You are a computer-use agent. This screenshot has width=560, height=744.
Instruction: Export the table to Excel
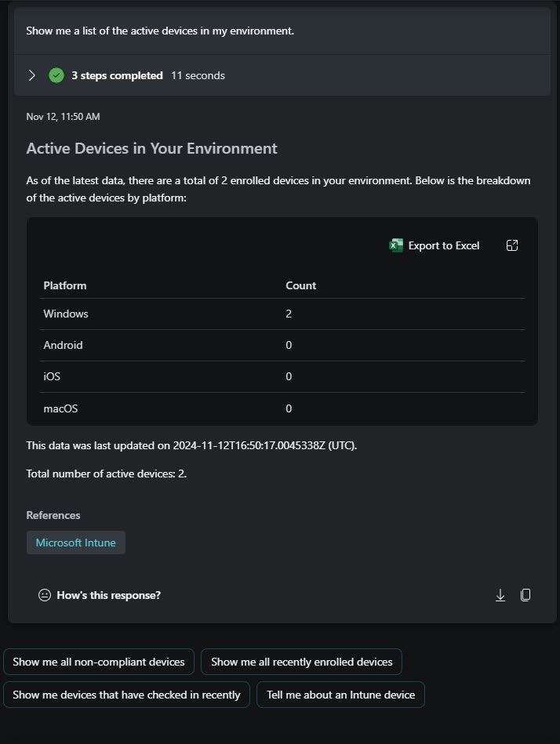coord(435,245)
